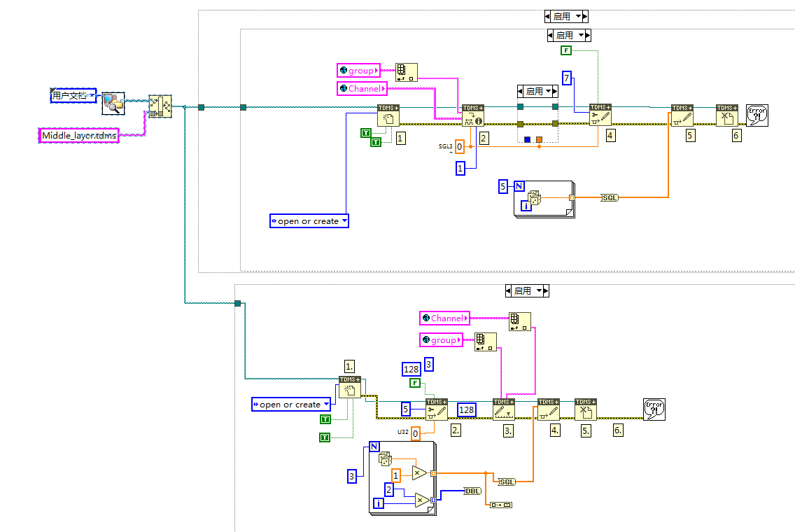Viewport: 795px width, 532px height.
Task: Select the TDMS Close node labeled 5.
Action: tap(586, 409)
